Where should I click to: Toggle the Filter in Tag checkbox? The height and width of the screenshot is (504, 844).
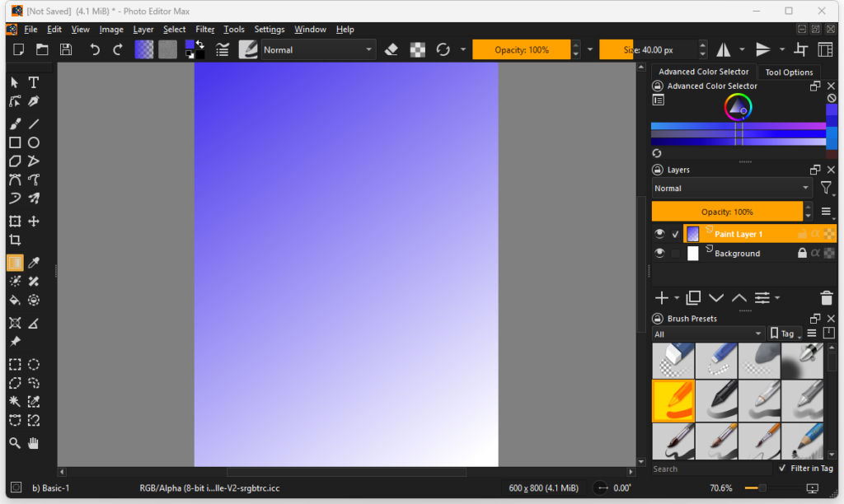click(x=782, y=469)
